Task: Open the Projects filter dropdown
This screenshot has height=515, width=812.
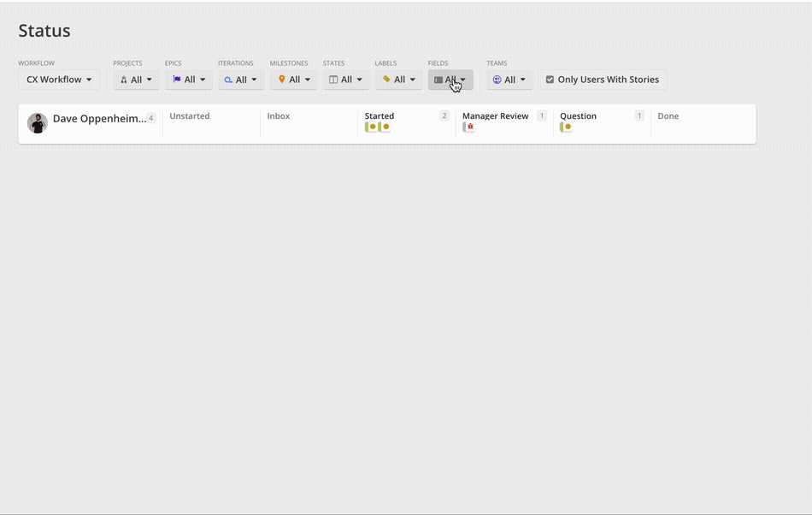Action: click(x=136, y=80)
